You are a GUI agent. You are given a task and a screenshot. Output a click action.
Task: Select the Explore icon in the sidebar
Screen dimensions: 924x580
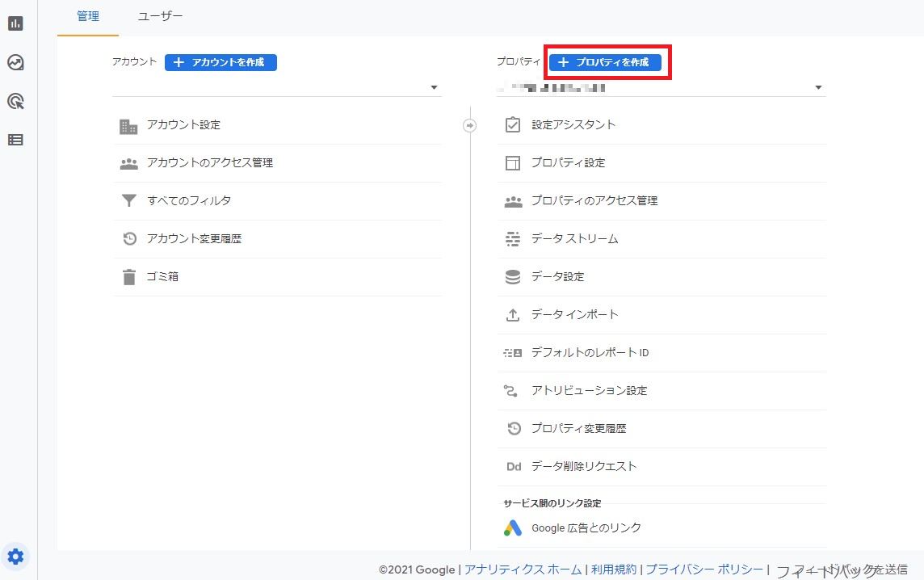(15, 62)
